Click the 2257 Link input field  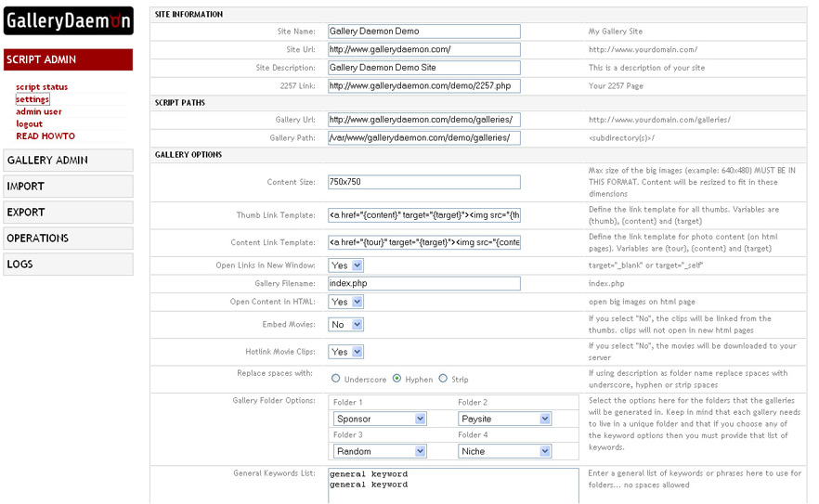[424, 86]
